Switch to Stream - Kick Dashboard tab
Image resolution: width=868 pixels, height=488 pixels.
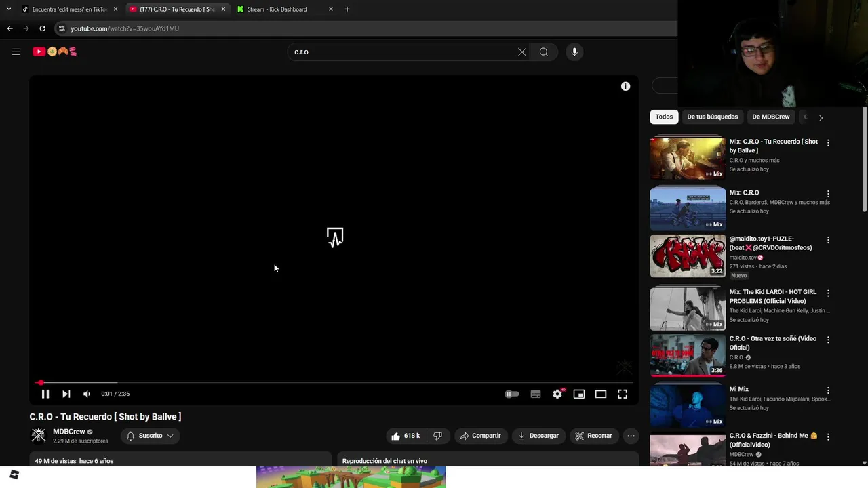coord(278,9)
